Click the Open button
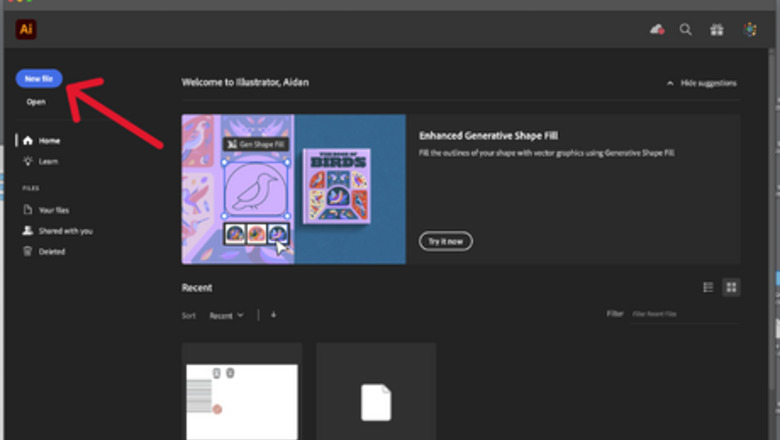Viewport: 780px width, 440px height. click(36, 102)
